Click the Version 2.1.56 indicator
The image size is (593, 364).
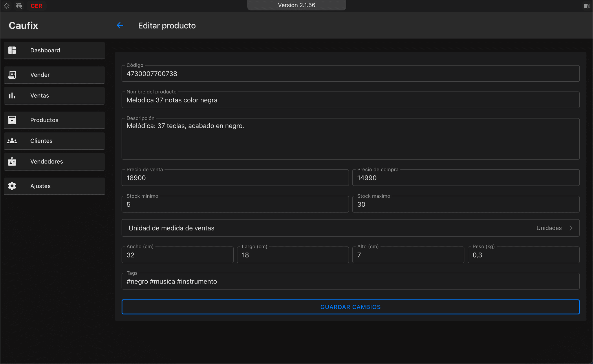[x=296, y=5]
